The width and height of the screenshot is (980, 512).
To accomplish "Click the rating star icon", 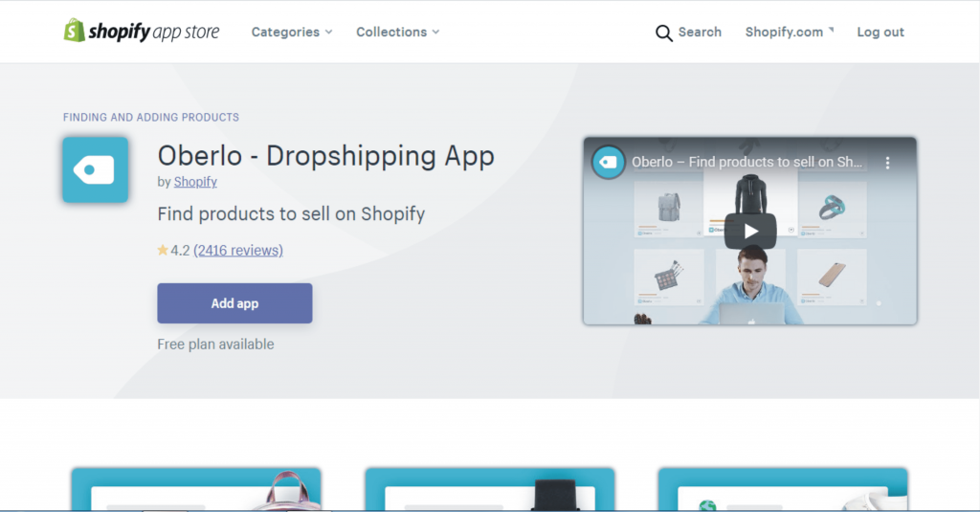I will pyautogui.click(x=163, y=250).
